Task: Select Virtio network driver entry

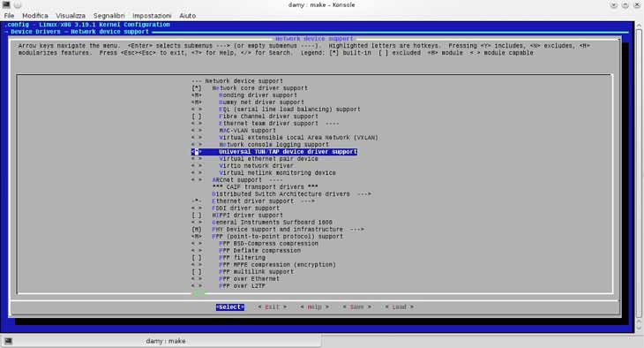Action: (256, 166)
